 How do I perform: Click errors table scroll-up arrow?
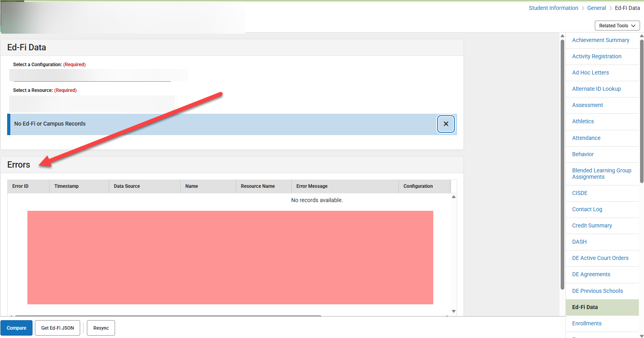(x=454, y=197)
